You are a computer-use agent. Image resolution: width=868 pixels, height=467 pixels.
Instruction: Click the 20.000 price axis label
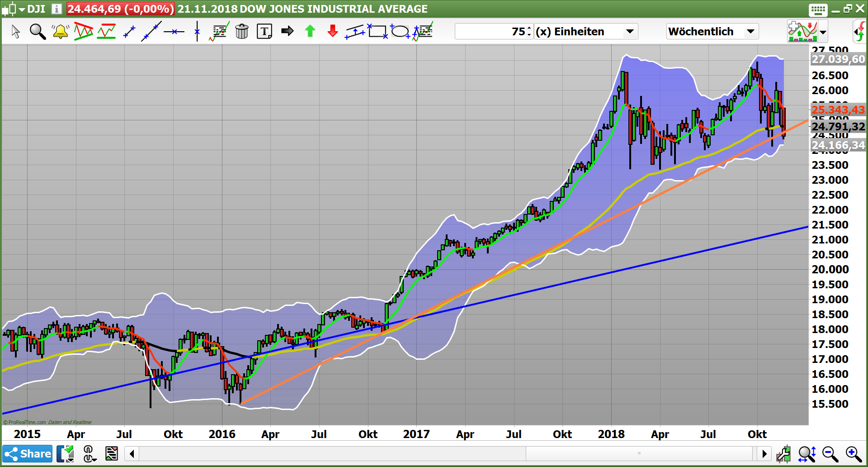830,269
